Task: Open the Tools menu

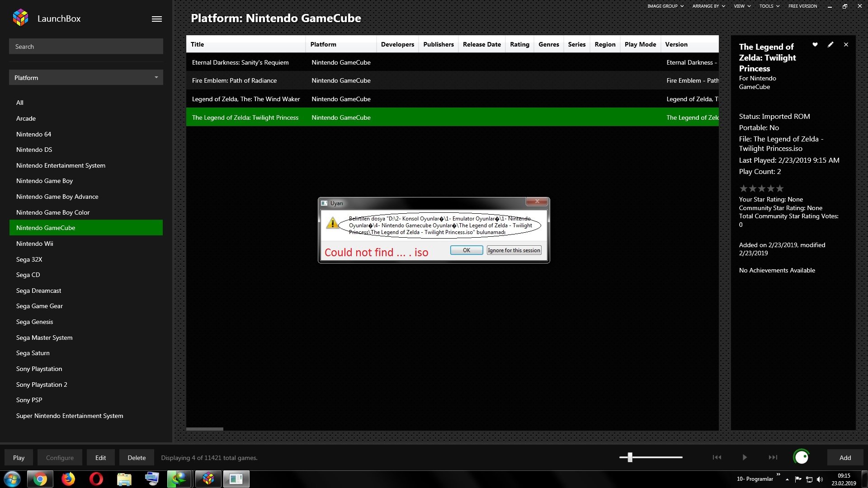Action: coord(769,6)
